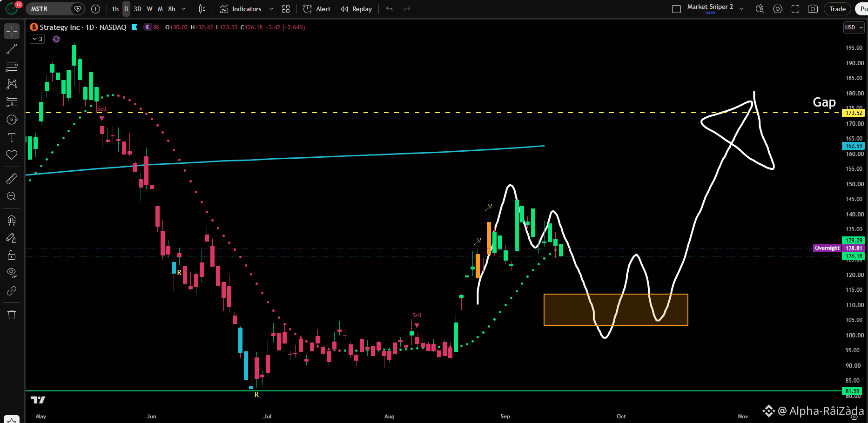Open the Indicators menu
This screenshot has width=868, height=423.
point(241,9)
